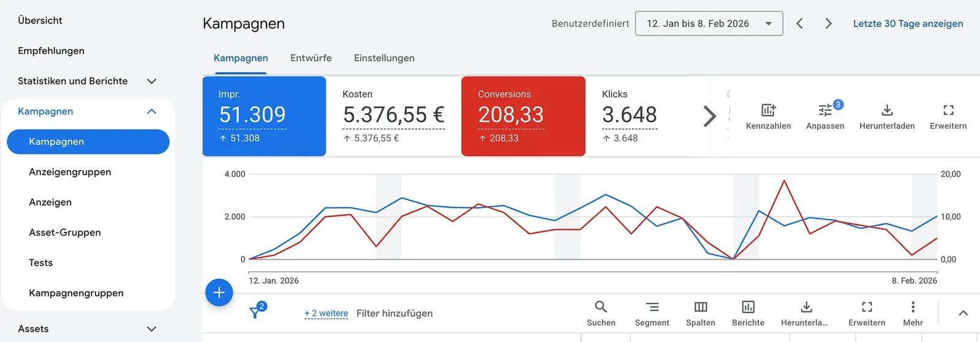Switch to the Entwürfe tab
Screen dimensions: 980x342
pyautogui.click(x=311, y=58)
